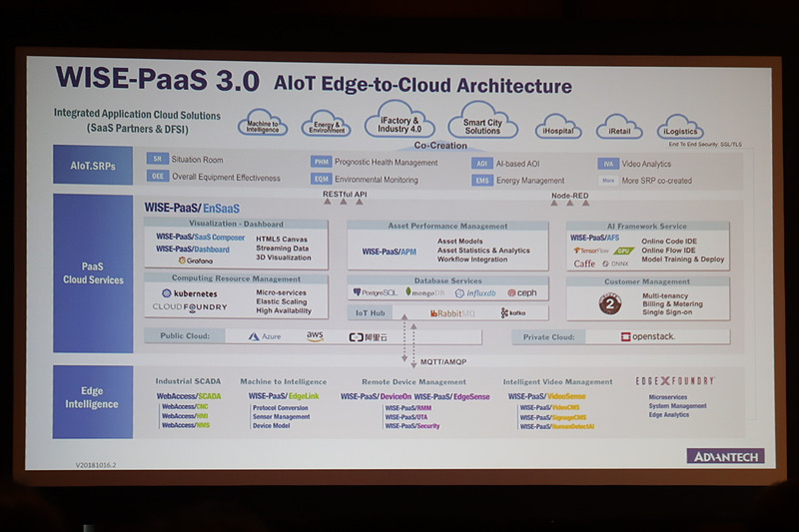
Task: Click the openstack logo
Action: [x=648, y=336]
